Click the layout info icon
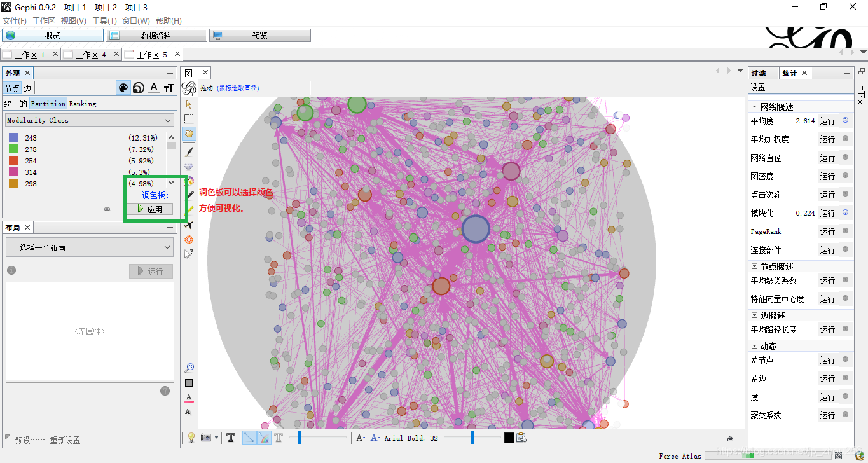The height and width of the screenshot is (463, 868). (11, 270)
